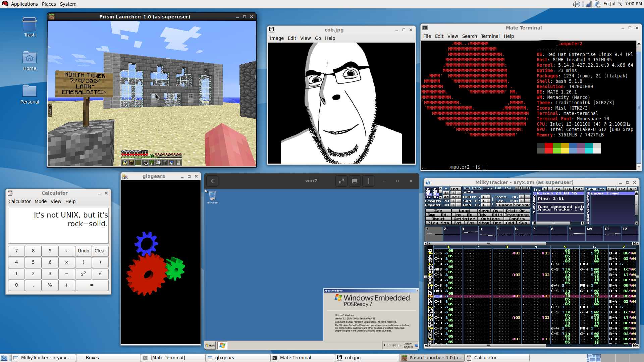Click the Calculator display field
The width and height of the screenshot is (644, 362).
coord(58,226)
